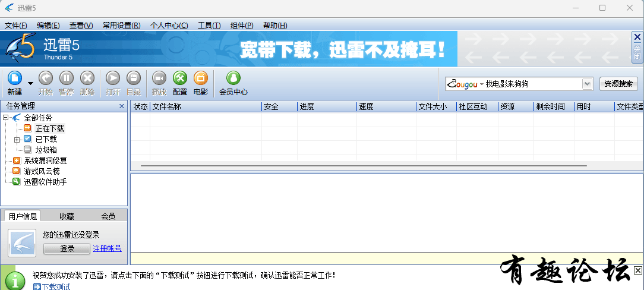Open 游戏风云榜 in the tree

42,171
